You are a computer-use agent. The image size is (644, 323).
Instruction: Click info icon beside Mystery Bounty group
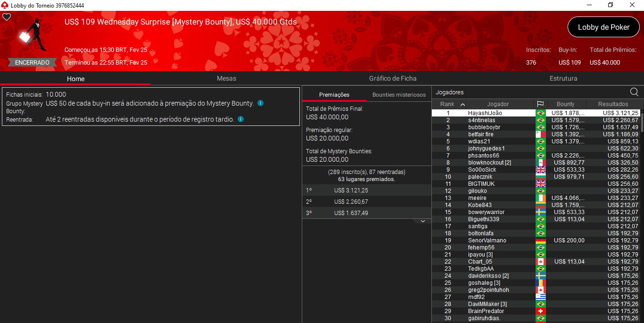click(x=260, y=103)
